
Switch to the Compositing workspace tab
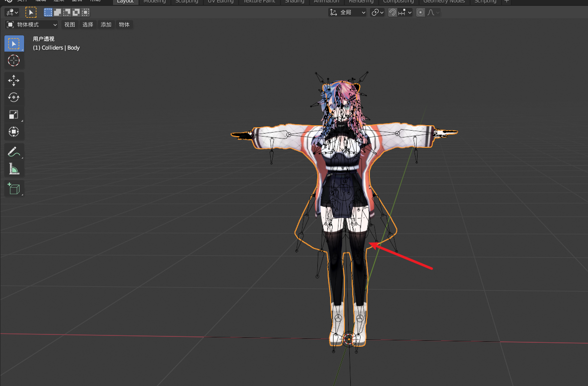tap(398, 2)
